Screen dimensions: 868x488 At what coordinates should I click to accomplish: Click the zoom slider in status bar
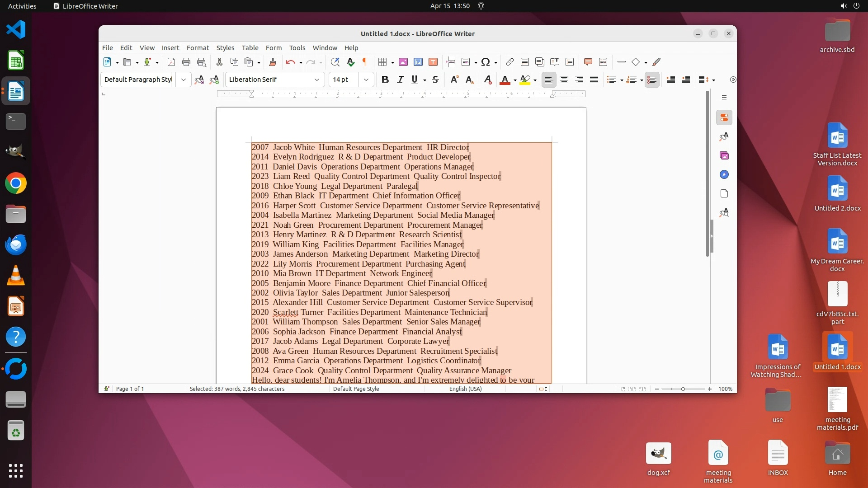683,389
